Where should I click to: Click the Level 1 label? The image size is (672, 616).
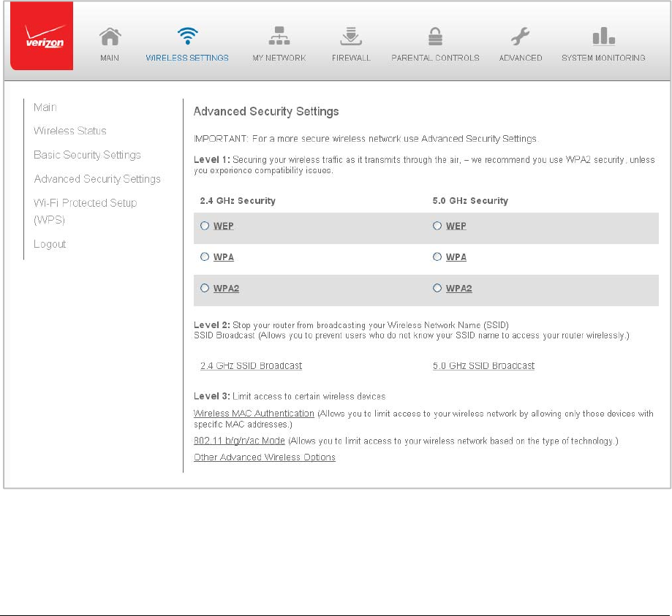coord(212,160)
